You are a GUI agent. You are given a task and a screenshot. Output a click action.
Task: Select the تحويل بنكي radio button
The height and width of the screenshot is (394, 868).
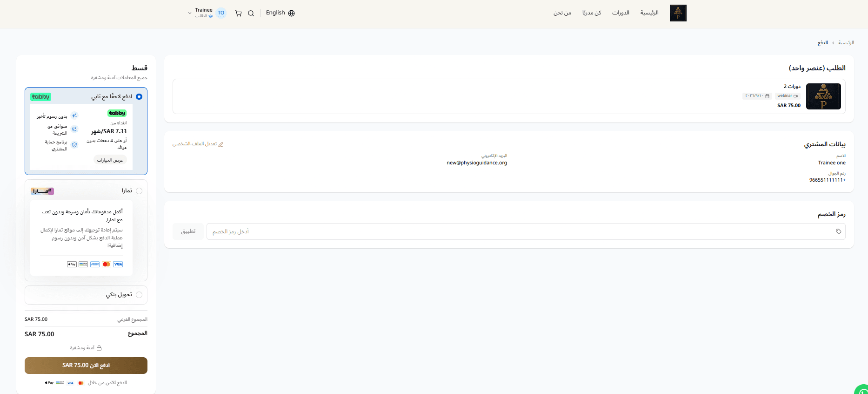coord(139,295)
